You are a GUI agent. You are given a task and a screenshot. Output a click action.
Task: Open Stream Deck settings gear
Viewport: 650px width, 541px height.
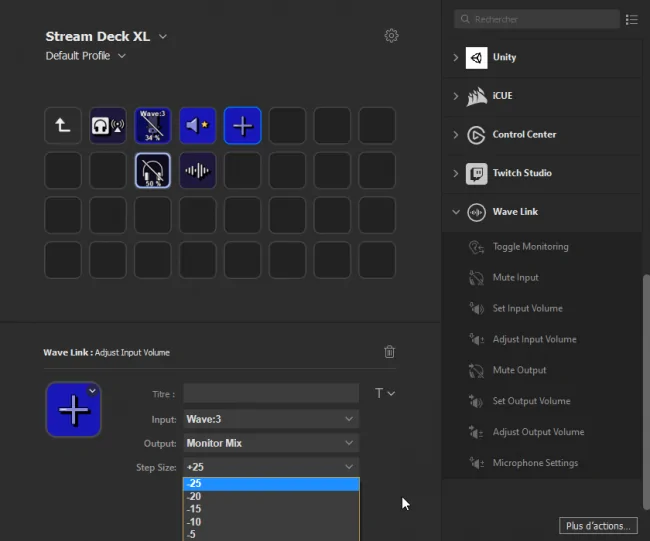[x=391, y=36]
